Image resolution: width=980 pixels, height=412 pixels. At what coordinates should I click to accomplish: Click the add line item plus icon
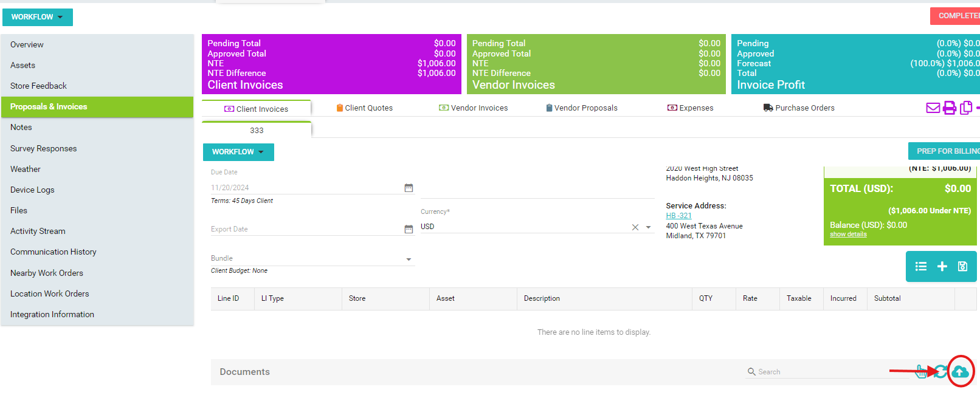click(x=942, y=266)
